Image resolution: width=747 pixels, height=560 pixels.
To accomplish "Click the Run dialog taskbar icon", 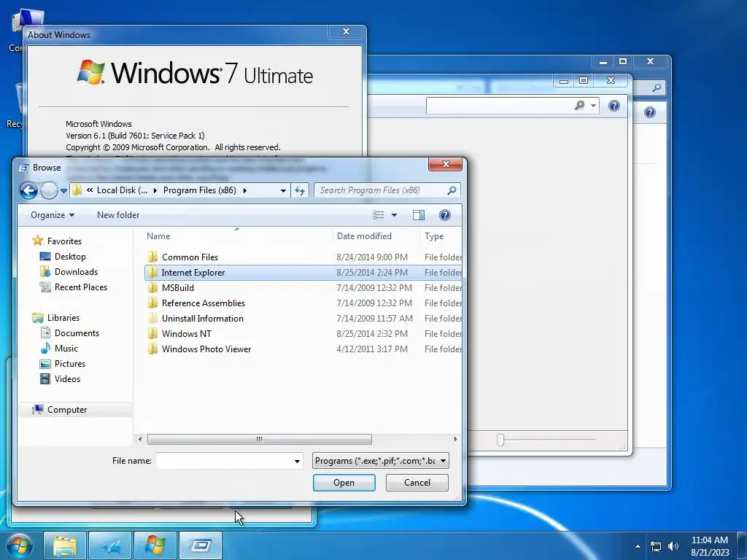I will click(x=201, y=545).
